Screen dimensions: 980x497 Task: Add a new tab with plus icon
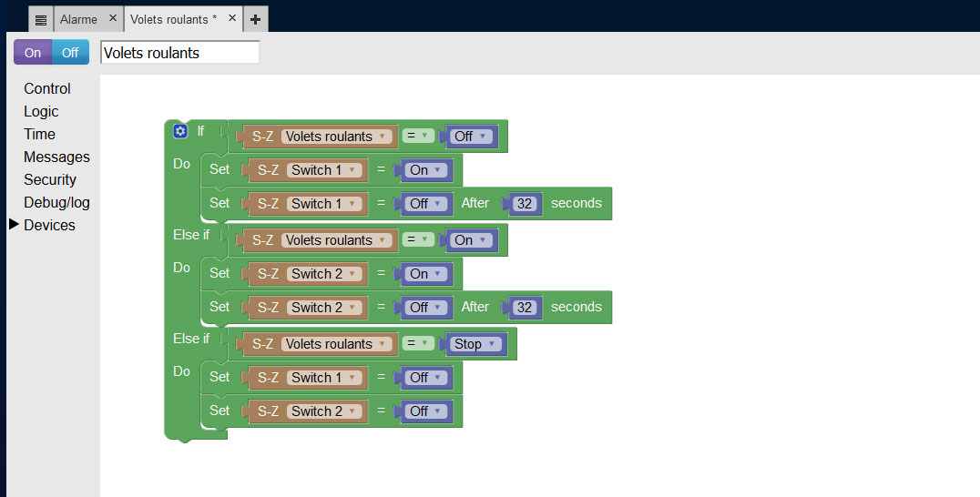[x=256, y=19]
